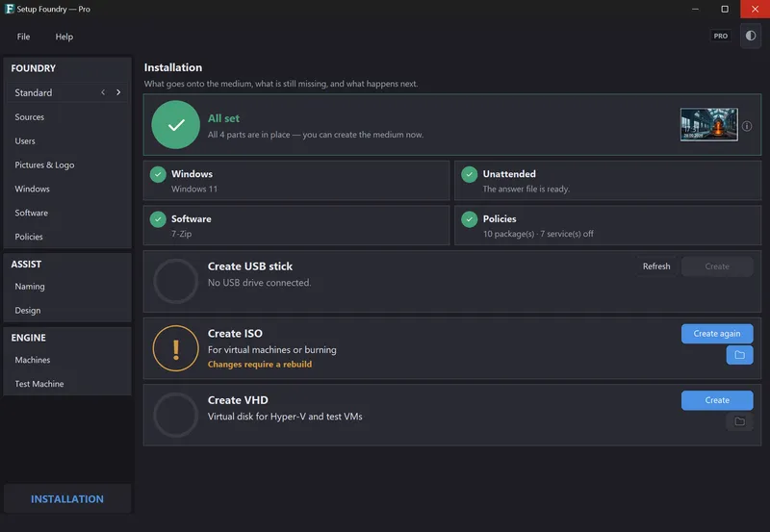Click the Policies packages card
This screenshot has width=770, height=532.
(x=608, y=226)
